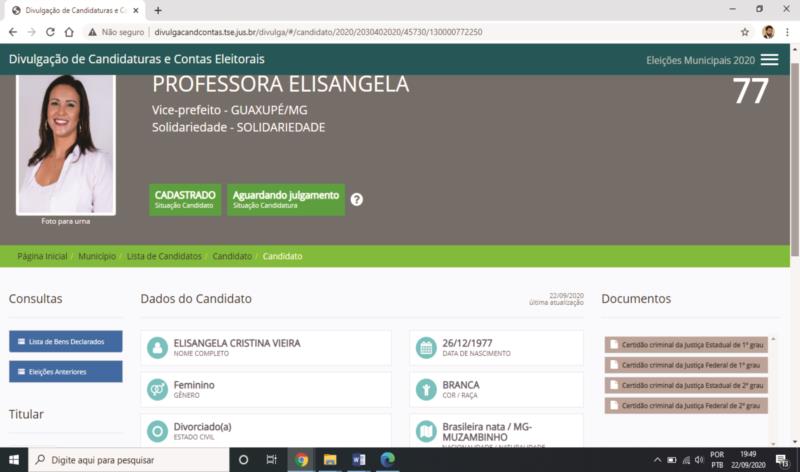Open the Chrome profile avatar

768,32
